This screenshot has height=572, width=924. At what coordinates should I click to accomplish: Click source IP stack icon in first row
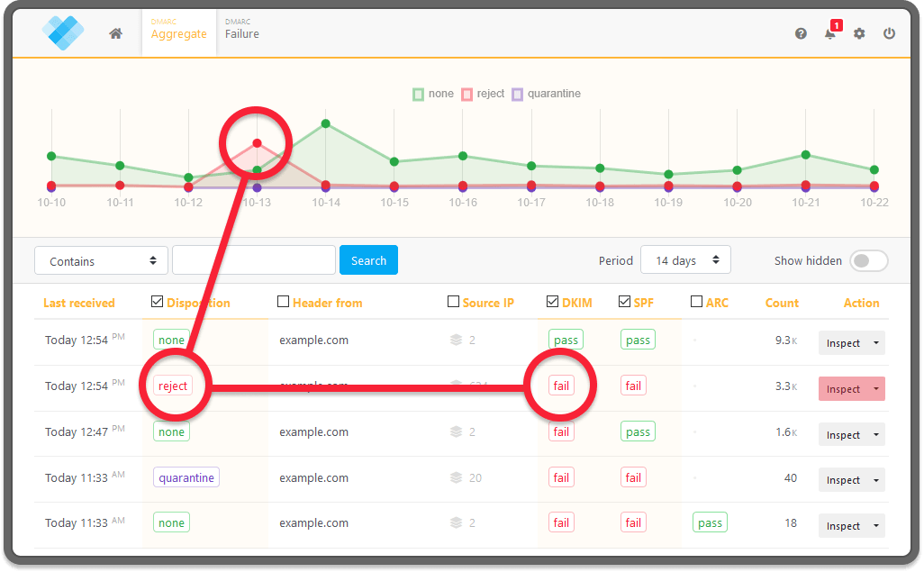(x=457, y=340)
